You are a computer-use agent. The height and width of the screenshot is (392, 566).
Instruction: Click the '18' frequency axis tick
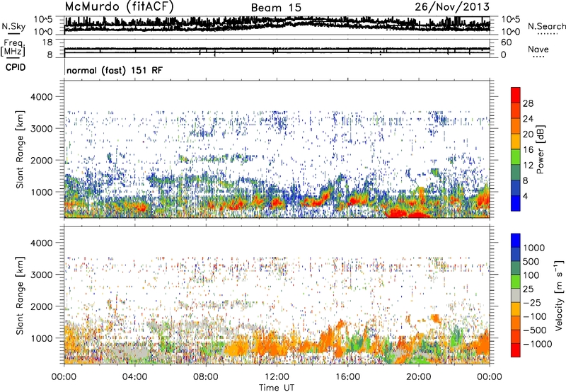click(x=47, y=42)
